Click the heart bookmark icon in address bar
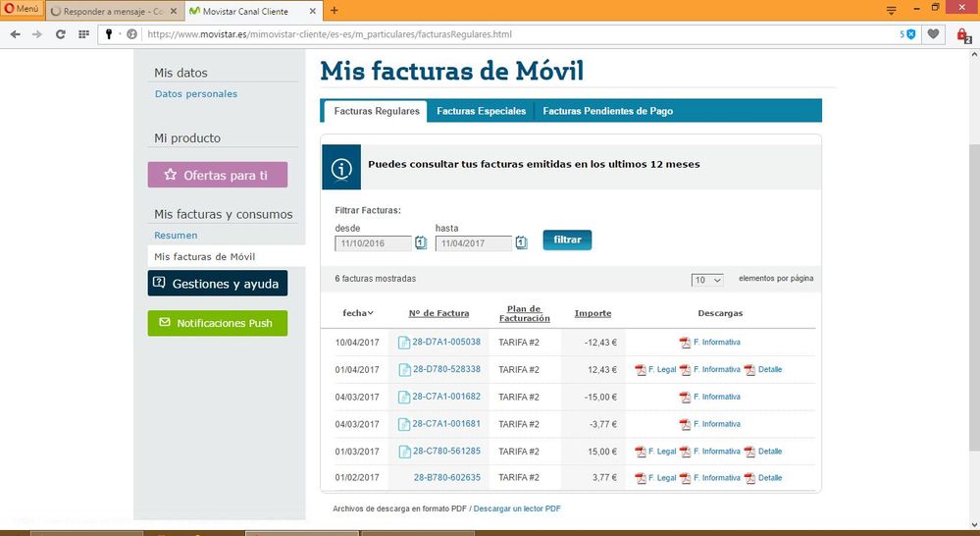This screenshot has width=980, height=536. pos(933,33)
